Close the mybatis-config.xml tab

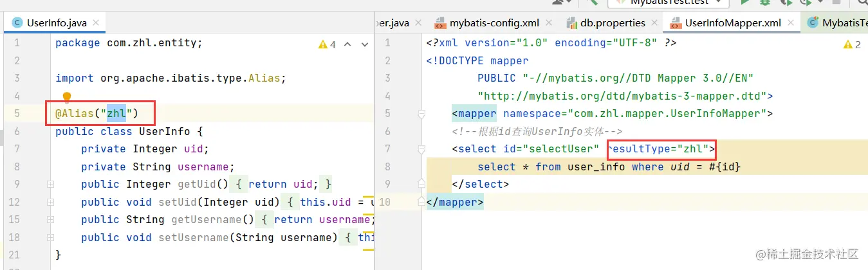click(x=549, y=23)
